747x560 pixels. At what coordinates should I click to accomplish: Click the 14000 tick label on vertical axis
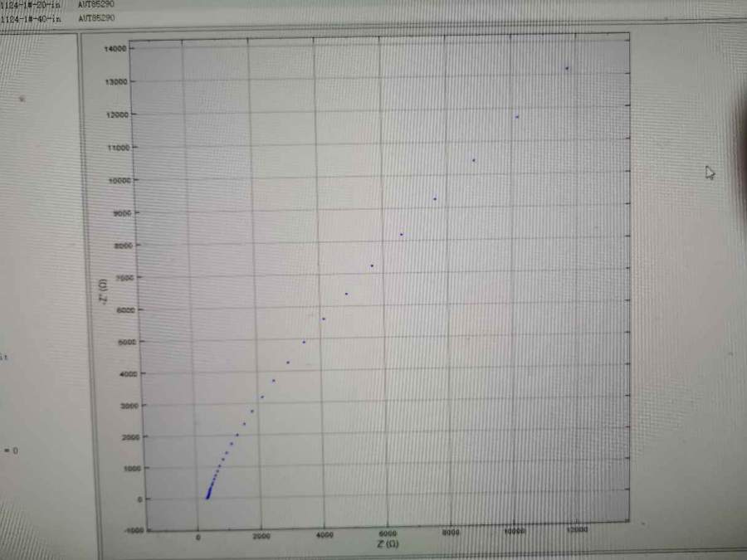click(x=115, y=49)
